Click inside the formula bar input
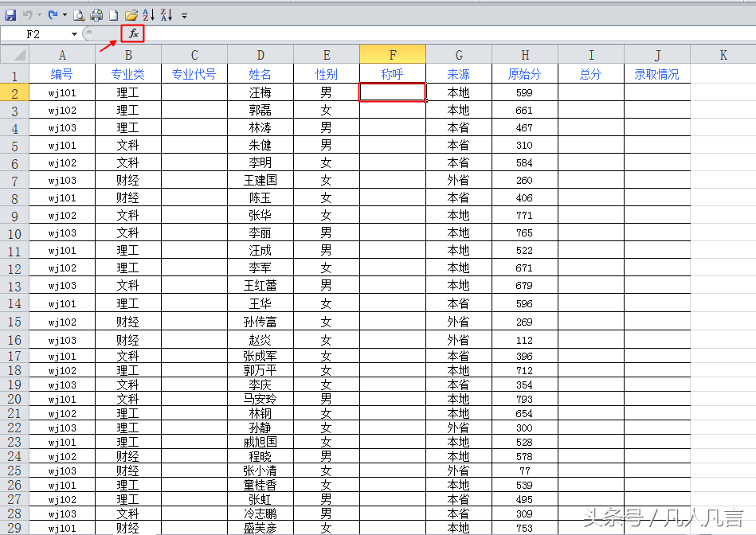The width and height of the screenshot is (756, 535). 449,33
